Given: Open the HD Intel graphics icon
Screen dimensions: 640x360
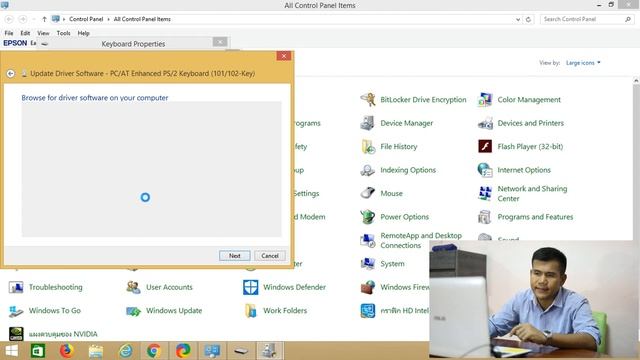Looking at the screenshot, I should coord(368,311).
